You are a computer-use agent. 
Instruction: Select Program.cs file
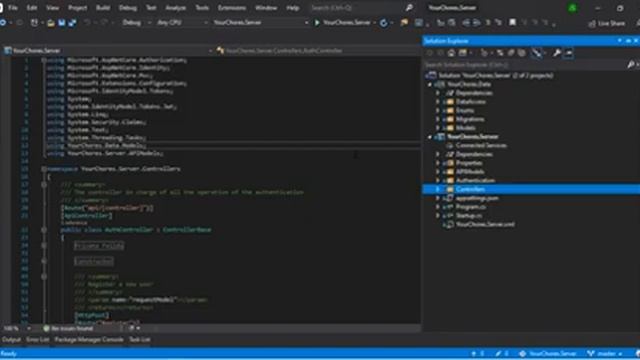[471, 207]
